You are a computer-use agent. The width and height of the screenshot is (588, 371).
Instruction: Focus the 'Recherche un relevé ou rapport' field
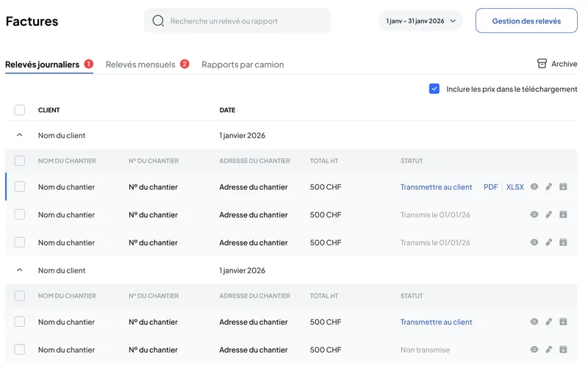point(237,21)
